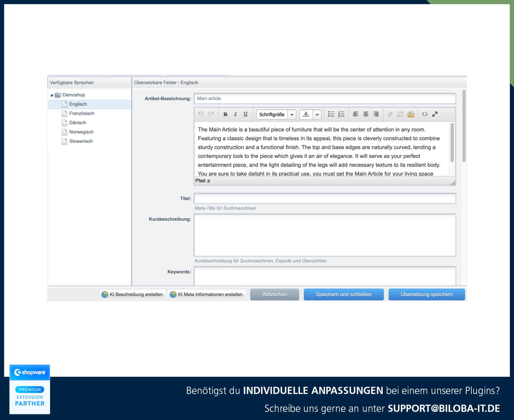Click the Kurzbeschreibung text area
514x420 pixels.
tap(325, 235)
